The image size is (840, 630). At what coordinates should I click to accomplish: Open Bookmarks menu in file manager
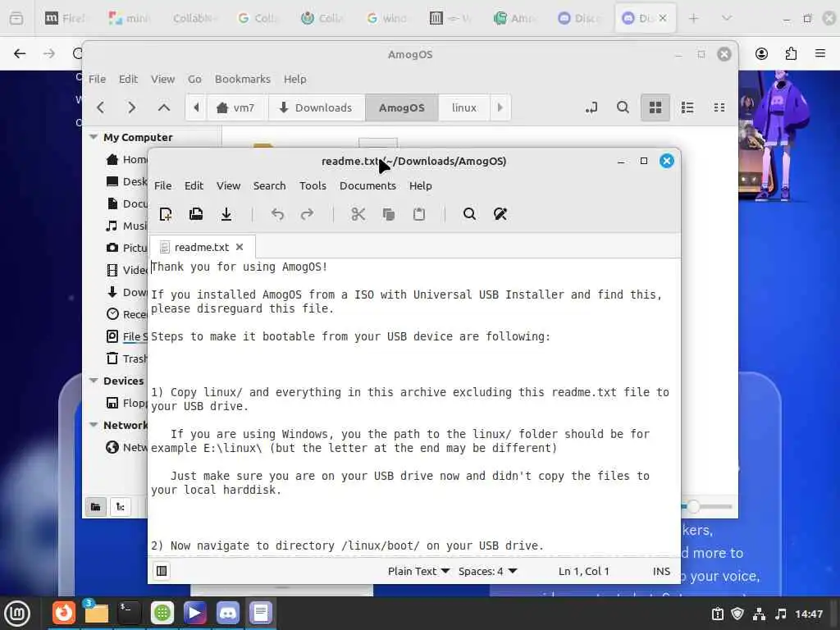tap(242, 79)
